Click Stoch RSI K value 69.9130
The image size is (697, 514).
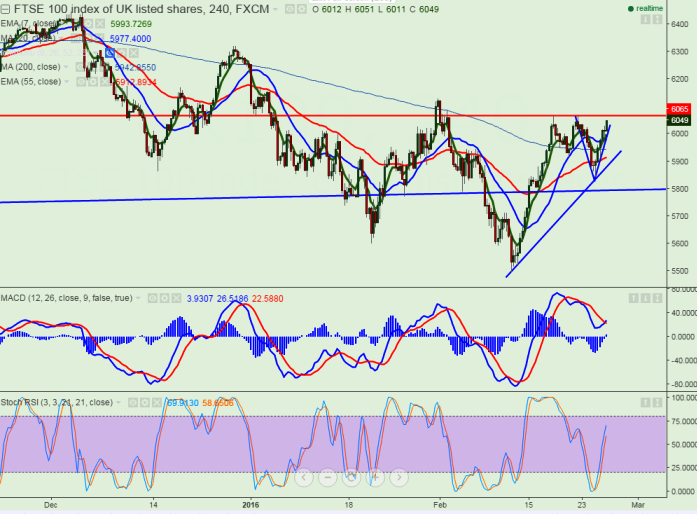tap(183, 403)
